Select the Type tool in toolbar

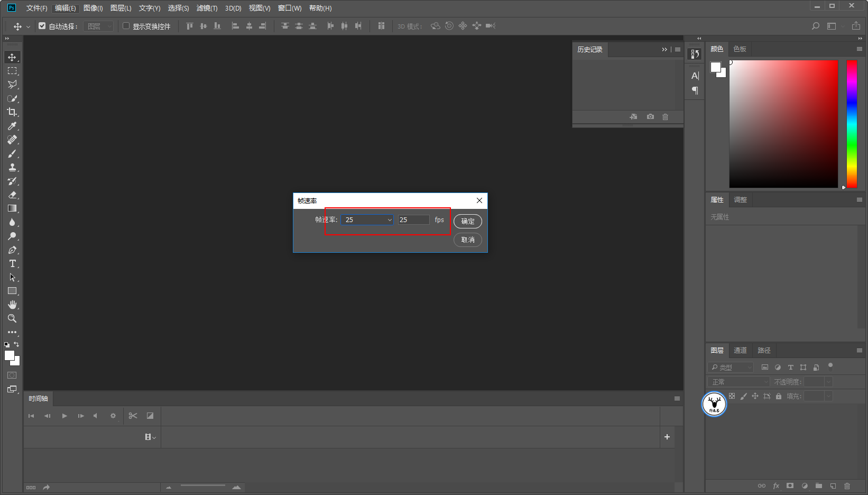tap(12, 263)
